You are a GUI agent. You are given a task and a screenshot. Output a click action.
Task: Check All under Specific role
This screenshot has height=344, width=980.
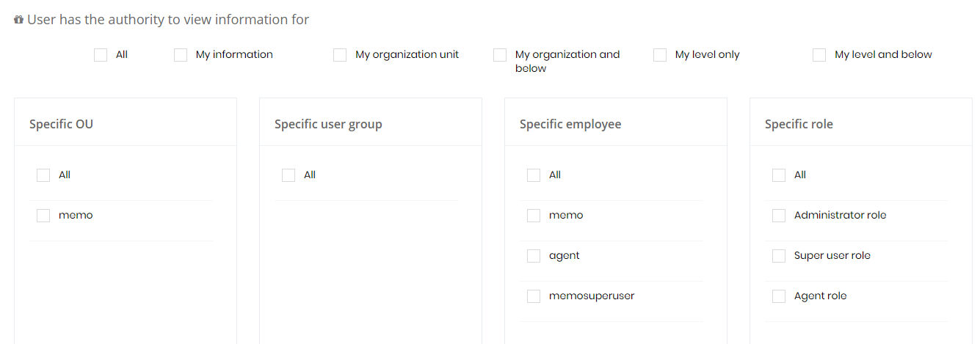779,175
